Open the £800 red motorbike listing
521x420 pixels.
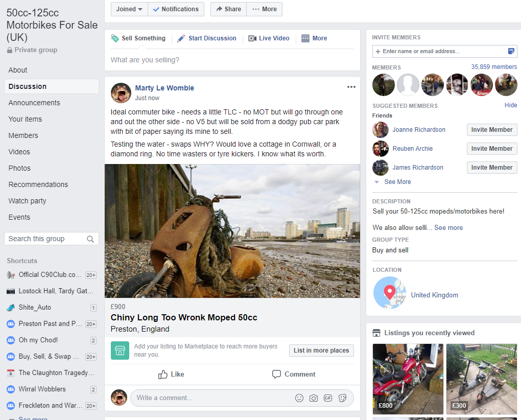click(x=408, y=379)
